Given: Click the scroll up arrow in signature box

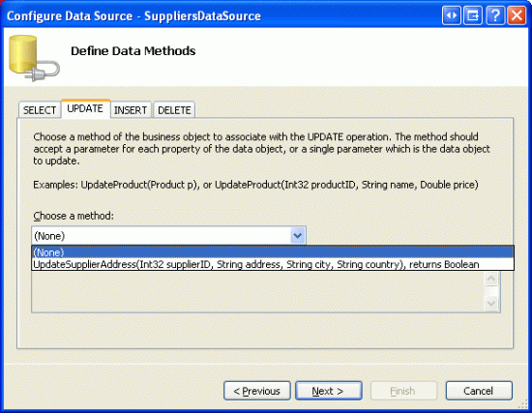Looking at the screenshot, I should (491, 279).
